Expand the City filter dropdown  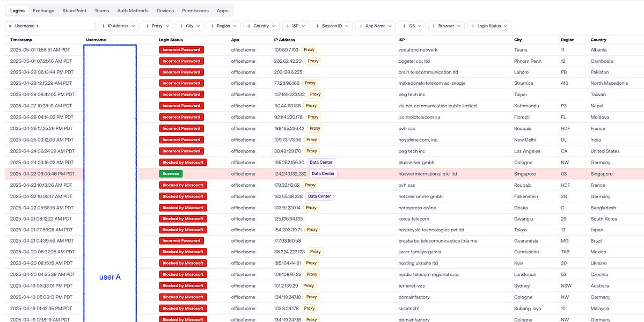[190, 26]
